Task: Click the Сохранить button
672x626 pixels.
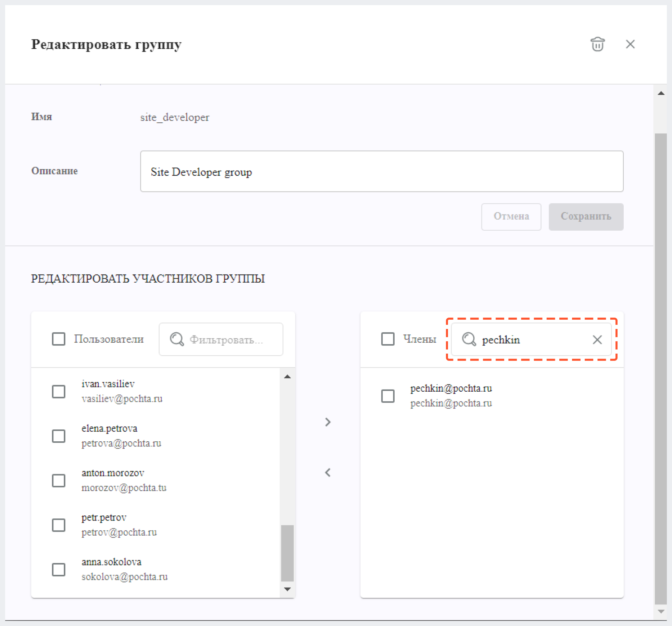Action: [x=586, y=217]
